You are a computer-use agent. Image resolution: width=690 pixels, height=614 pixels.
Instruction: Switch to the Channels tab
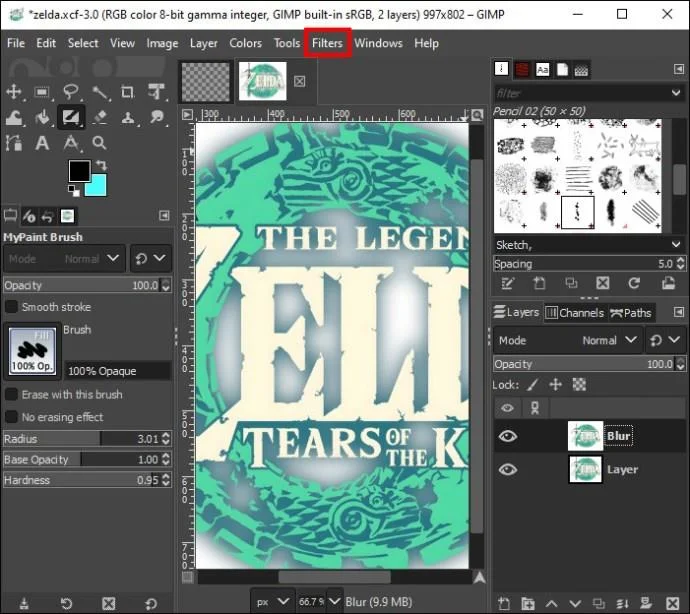(x=575, y=313)
